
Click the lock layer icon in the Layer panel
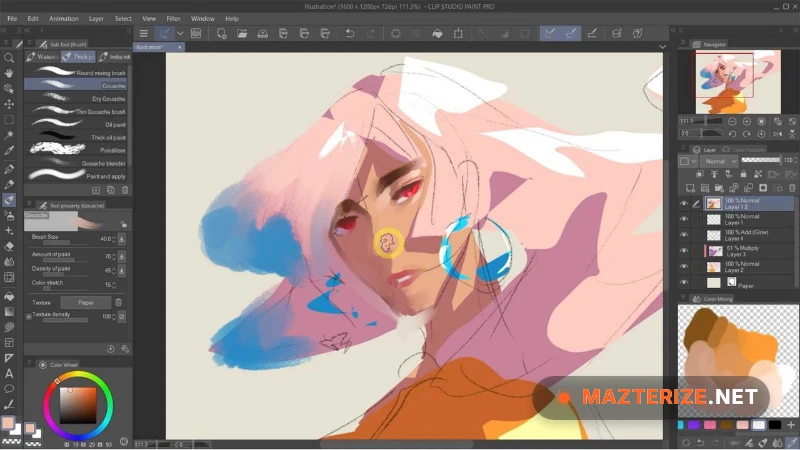click(743, 174)
